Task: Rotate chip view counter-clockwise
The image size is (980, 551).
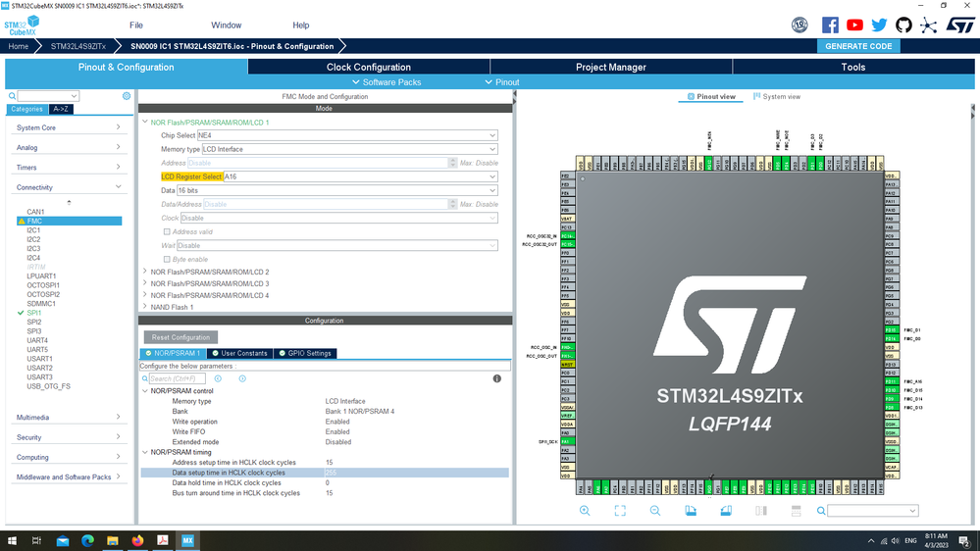Action: pos(726,511)
